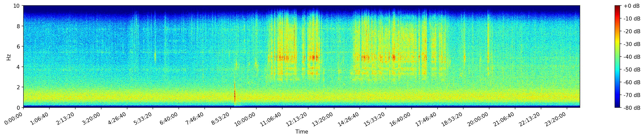The image size is (644, 138).
Task: Click the -20 dB colorbar label
Action: [x=632, y=31]
